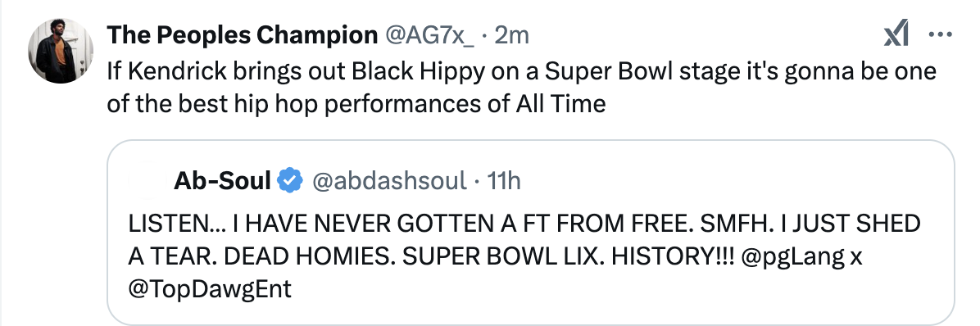Click the Ab-Soul display name
The width and height of the screenshot is (980, 326).
[x=222, y=181]
